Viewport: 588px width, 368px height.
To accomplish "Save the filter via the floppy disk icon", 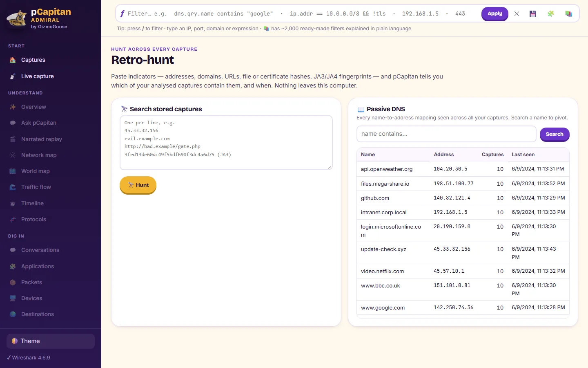I will [532, 14].
